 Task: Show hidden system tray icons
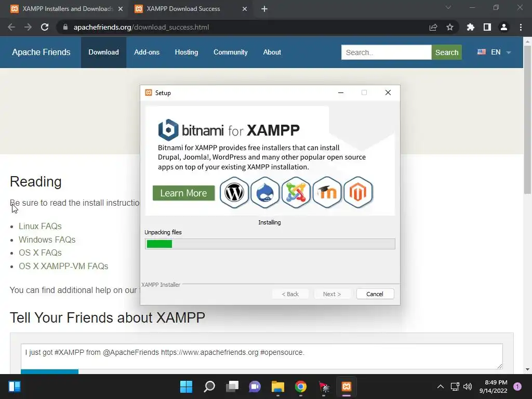(441, 387)
